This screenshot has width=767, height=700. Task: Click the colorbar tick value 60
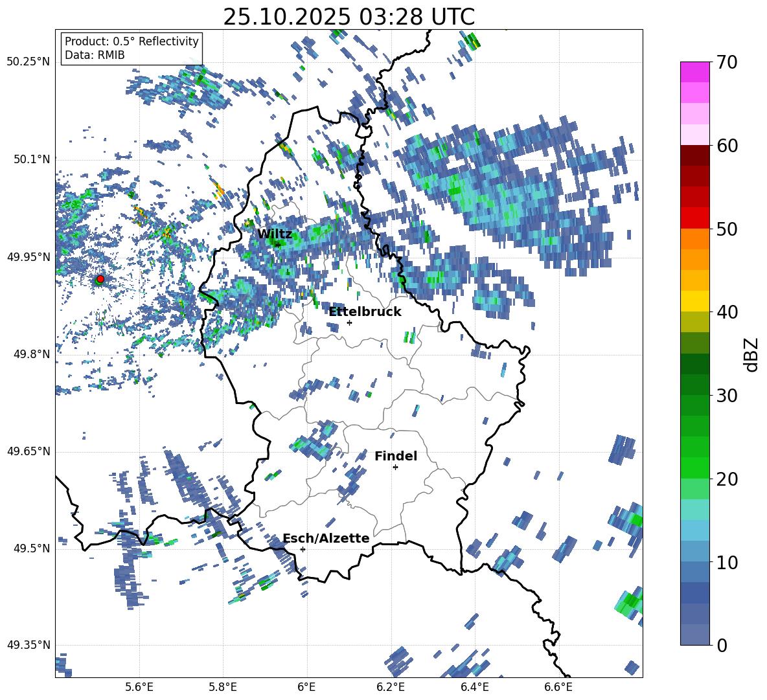pos(727,145)
